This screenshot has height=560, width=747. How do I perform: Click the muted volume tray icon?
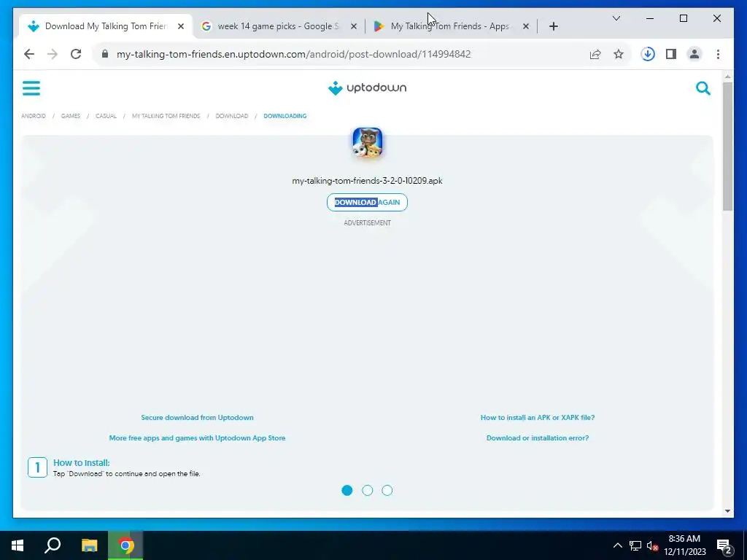[x=653, y=545]
